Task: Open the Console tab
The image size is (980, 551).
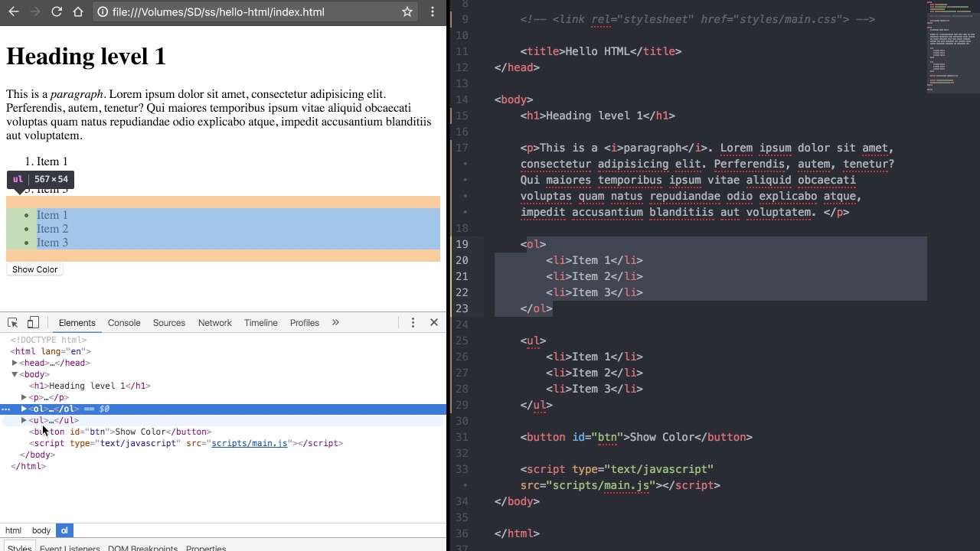Action: (124, 323)
